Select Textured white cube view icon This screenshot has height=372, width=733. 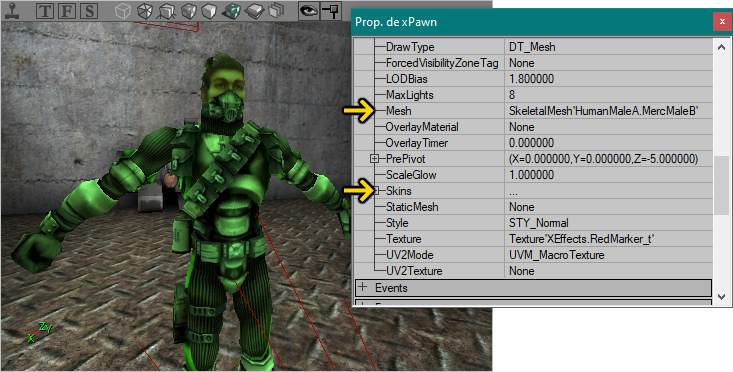point(209,11)
